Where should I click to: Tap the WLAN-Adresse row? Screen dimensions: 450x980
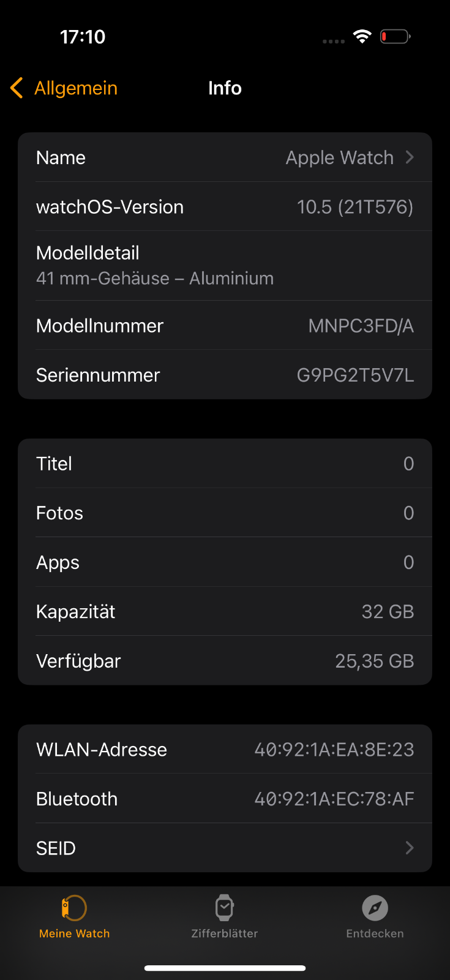coord(225,749)
